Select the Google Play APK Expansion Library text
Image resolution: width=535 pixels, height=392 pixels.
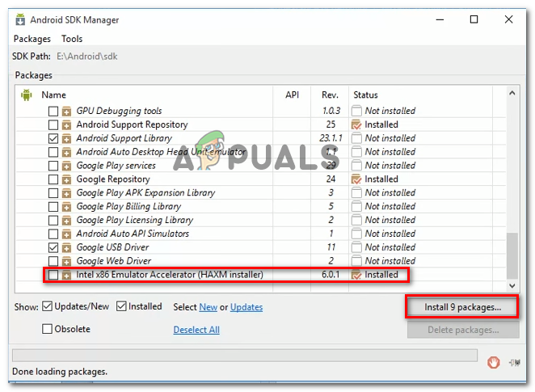pos(145,192)
